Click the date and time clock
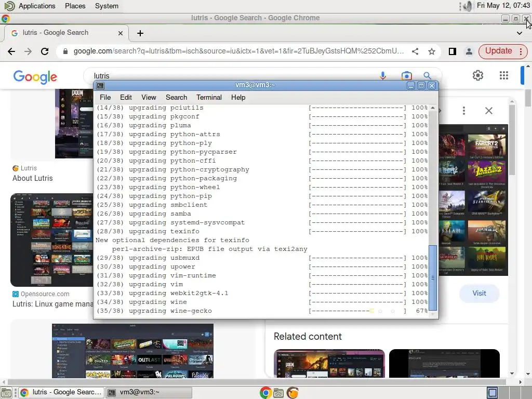The height and width of the screenshot is (399, 532). (503, 5)
